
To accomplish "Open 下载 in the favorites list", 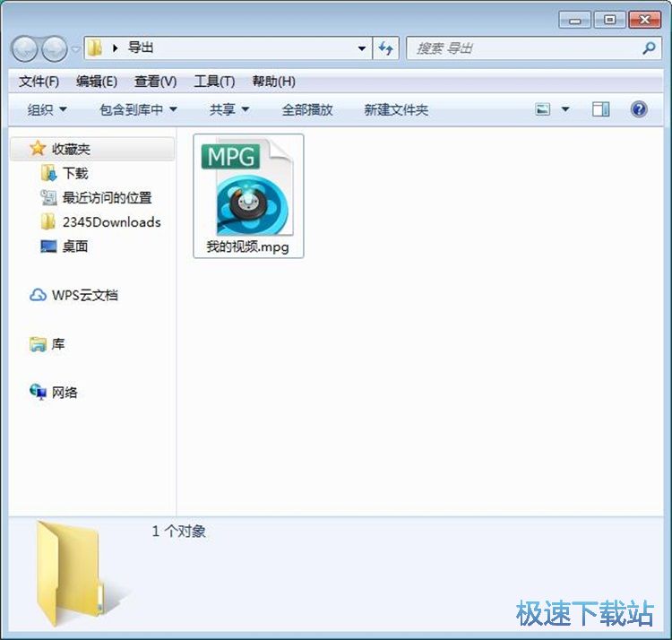I will (x=75, y=173).
